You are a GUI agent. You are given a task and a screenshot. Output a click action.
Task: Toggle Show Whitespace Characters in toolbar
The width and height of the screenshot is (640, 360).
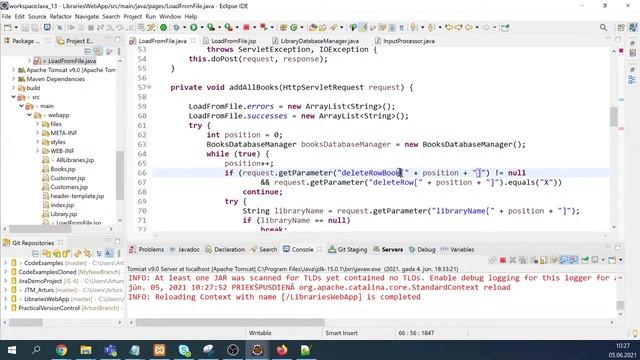[402, 27]
